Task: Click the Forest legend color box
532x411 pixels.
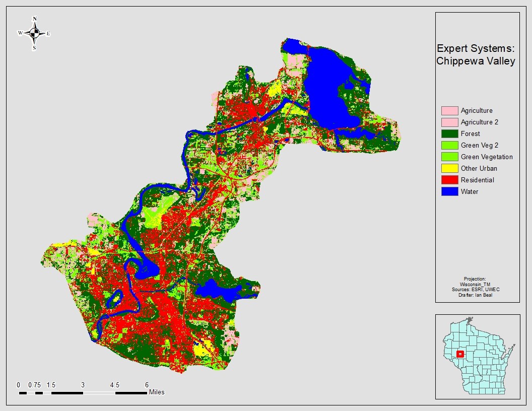Action: coord(448,133)
